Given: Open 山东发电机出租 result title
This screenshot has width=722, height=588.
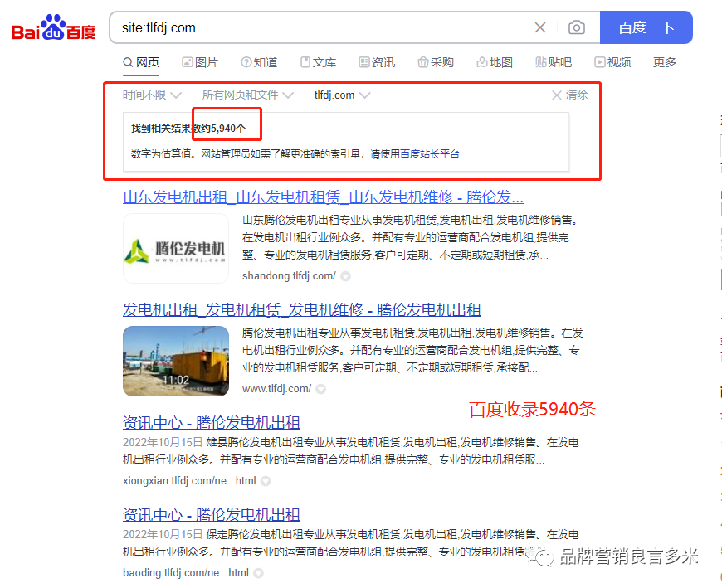Looking at the screenshot, I should tap(323, 197).
